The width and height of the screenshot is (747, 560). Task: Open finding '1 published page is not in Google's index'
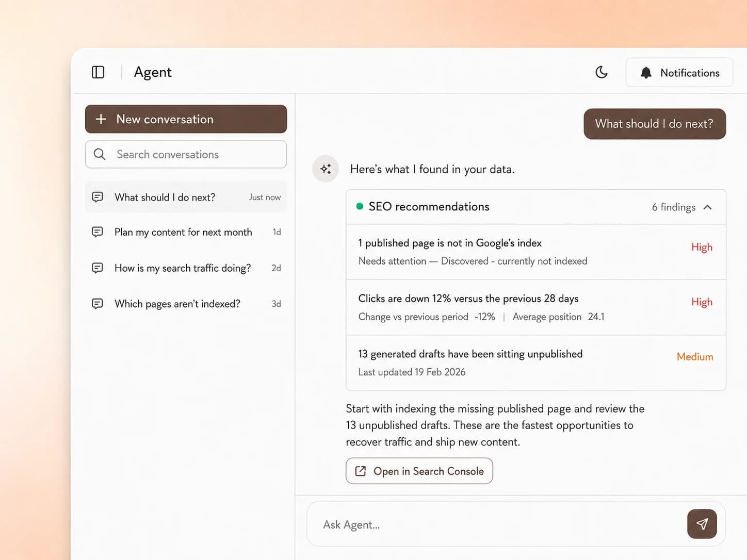pyautogui.click(x=536, y=252)
